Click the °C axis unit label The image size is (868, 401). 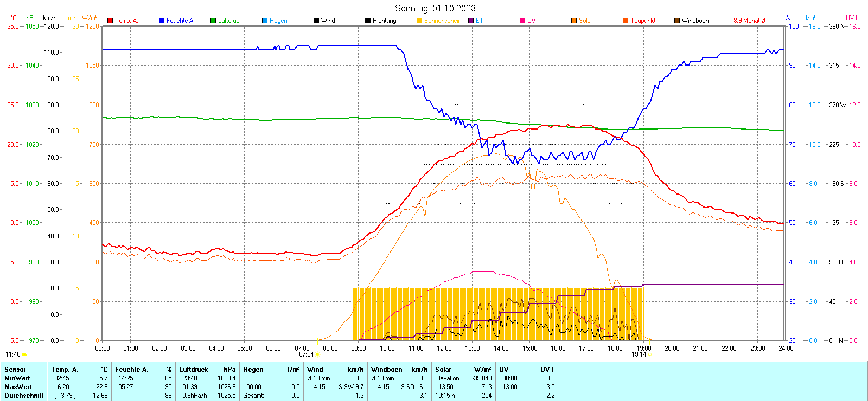(x=14, y=18)
